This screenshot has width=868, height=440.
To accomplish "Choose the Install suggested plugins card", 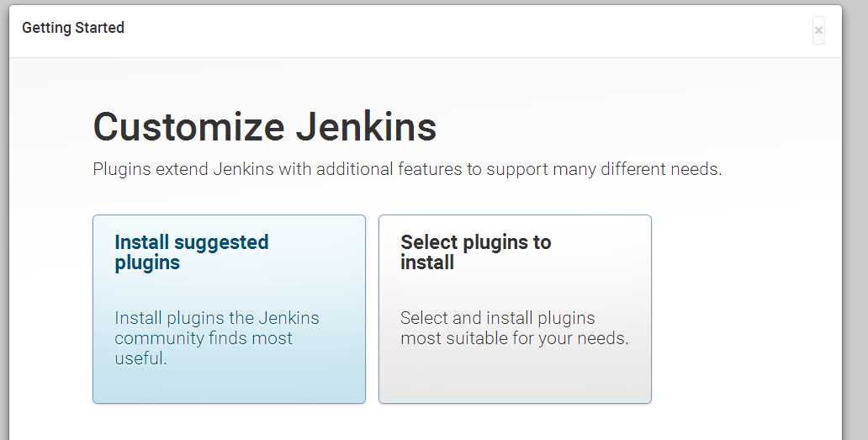I will coord(229,309).
